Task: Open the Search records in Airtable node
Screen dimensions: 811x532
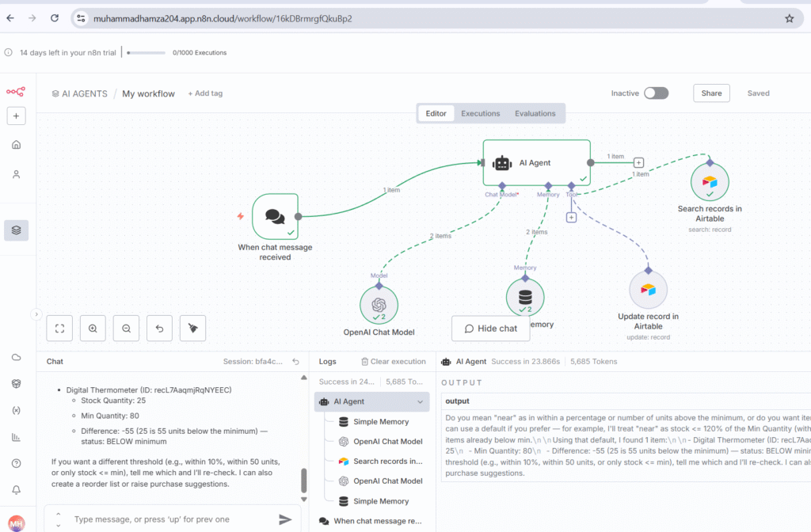Action: (710, 182)
